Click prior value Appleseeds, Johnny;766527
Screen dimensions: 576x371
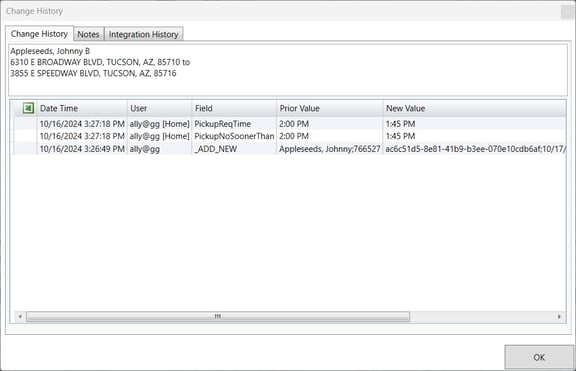[330, 149]
